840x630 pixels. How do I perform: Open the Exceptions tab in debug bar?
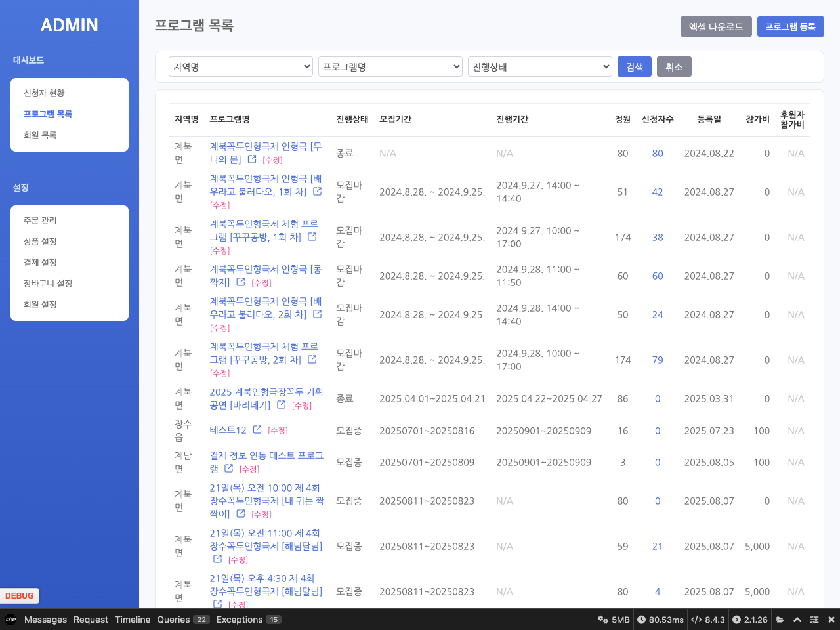[x=240, y=619]
